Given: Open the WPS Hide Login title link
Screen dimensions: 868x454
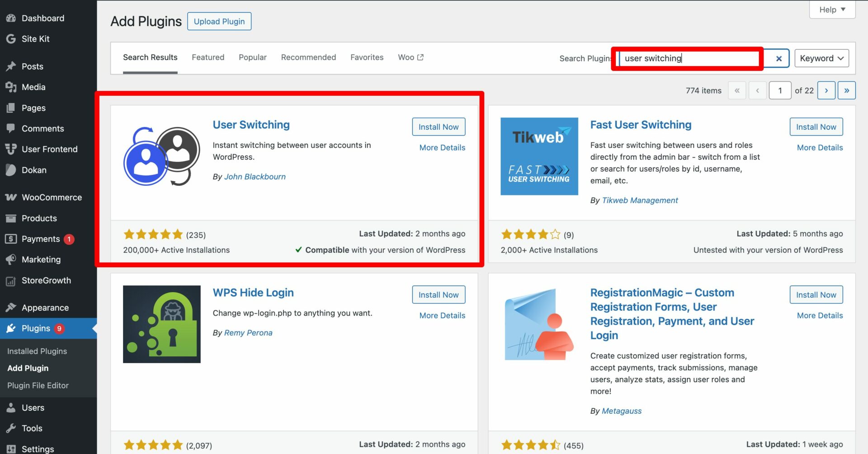Looking at the screenshot, I should (253, 293).
